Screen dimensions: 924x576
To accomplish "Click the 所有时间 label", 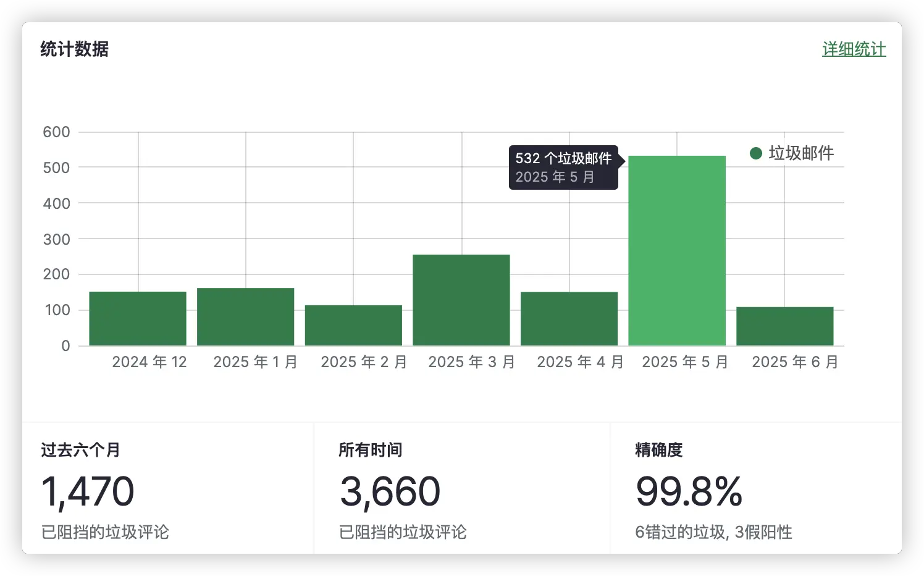I will 370,450.
